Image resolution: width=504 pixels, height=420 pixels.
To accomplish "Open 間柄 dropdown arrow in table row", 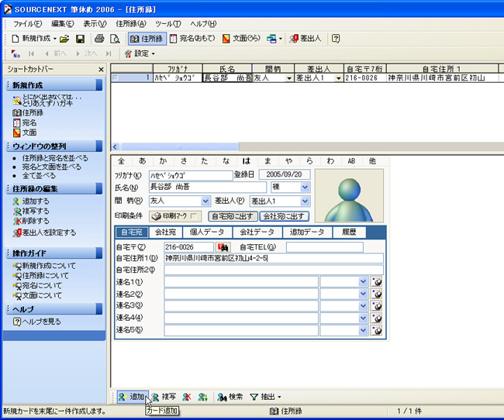I will [289, 78].
